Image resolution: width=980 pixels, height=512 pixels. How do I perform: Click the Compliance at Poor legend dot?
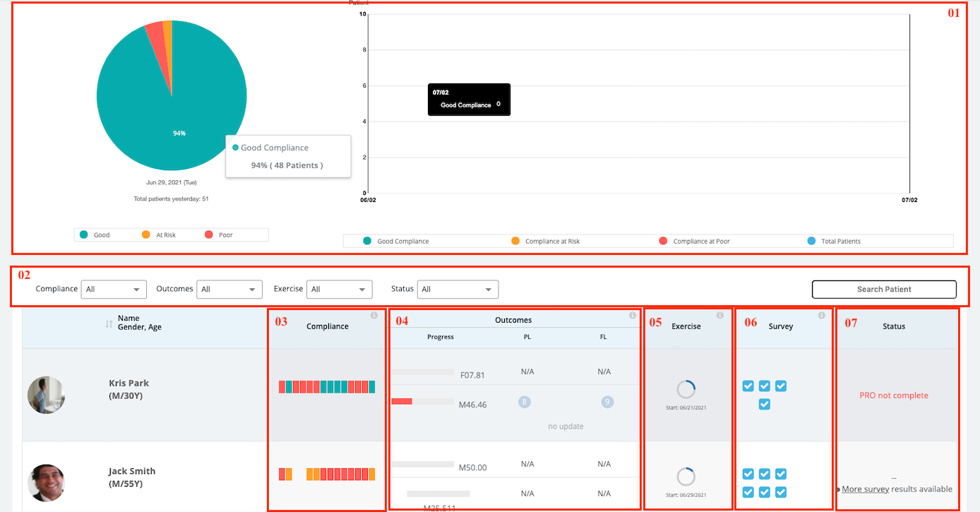pyautogui.click(x=663, y=241)
